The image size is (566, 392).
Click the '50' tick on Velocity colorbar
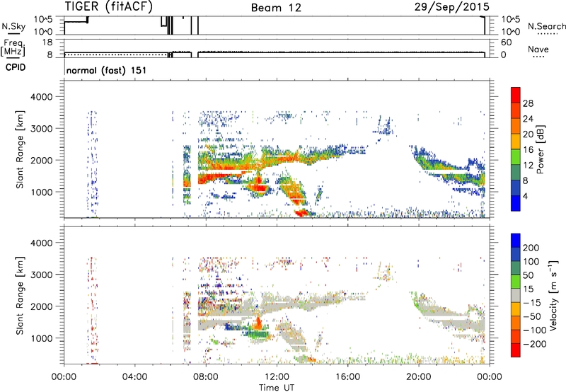tap(528, 275)
